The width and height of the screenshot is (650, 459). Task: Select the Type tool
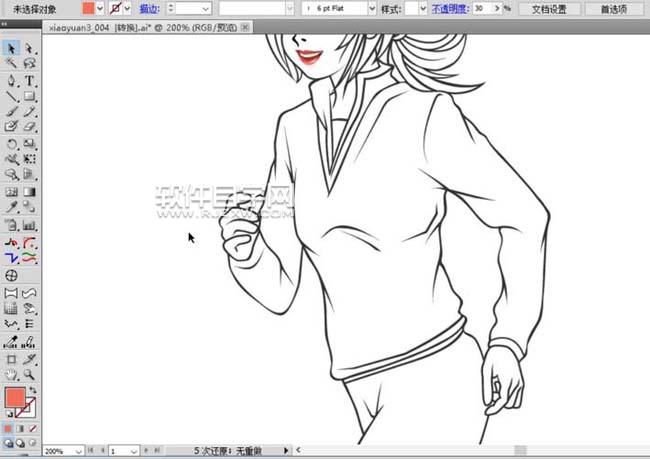pyautogui.click(x=29, y=80)
